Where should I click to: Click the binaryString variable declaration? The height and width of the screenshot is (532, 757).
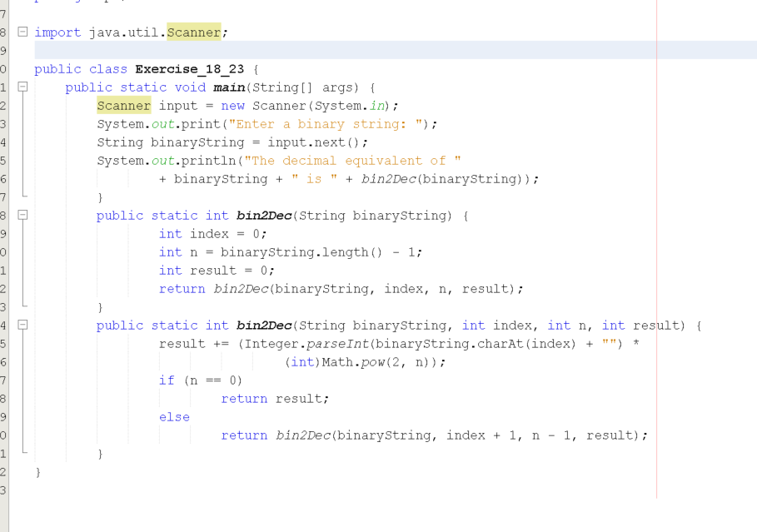click(x=193, y=142)
